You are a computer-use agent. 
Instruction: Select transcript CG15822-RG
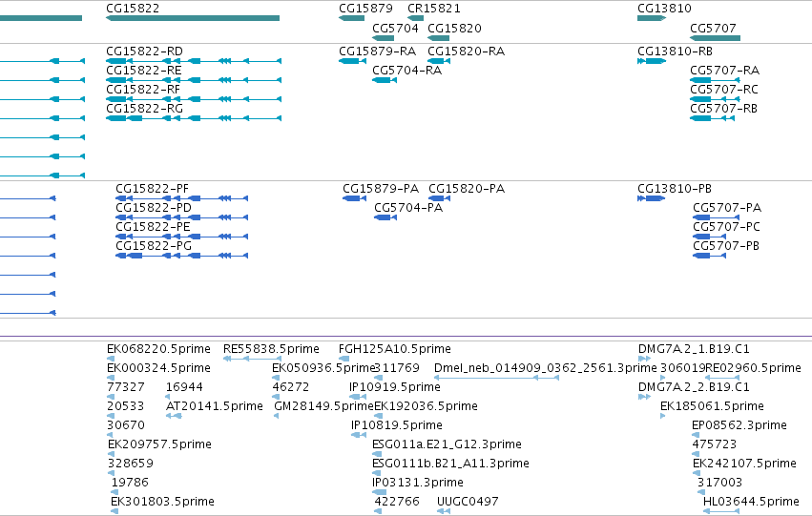click(194, 118)
